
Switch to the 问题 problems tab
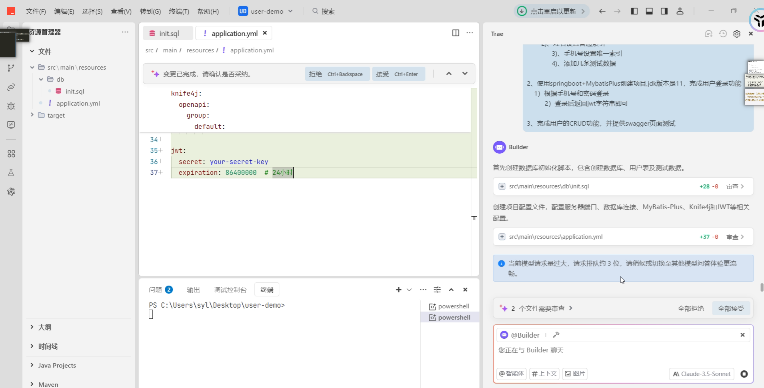pos(160,290)
